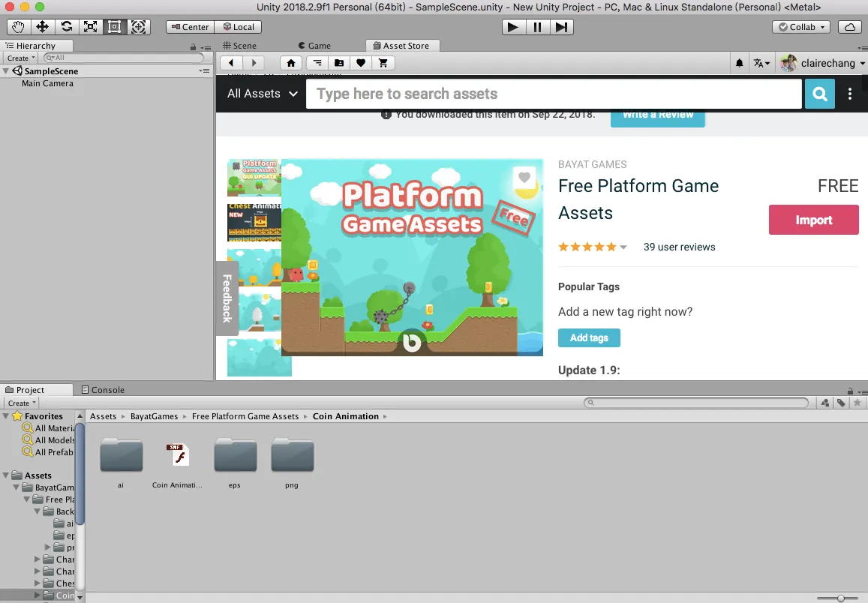The height and width of the screenshot is (603, 868).
Task: Switch to the Game tab
Action: (x=314, y=45)
